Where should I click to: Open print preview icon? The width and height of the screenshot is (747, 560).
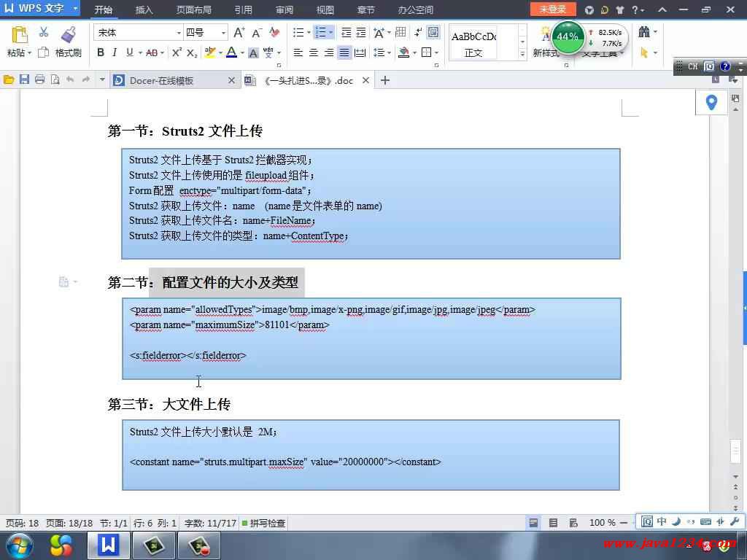point(55,80)
